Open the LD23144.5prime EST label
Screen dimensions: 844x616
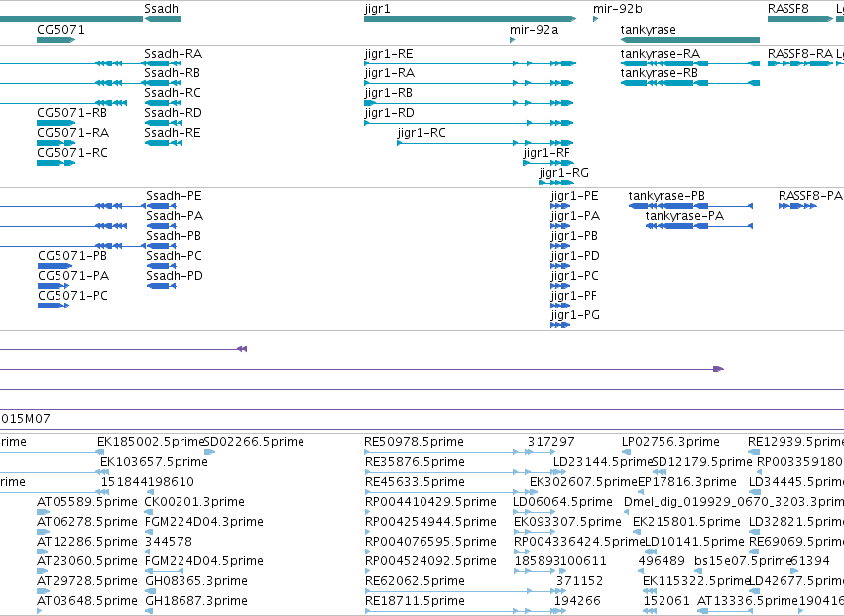pyautogui.click(x=603, y=462)
